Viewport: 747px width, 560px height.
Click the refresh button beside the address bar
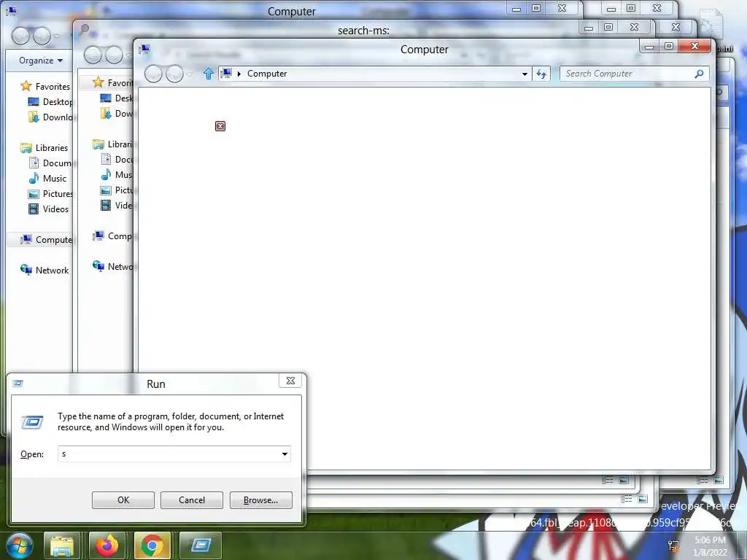pos(541,74)
